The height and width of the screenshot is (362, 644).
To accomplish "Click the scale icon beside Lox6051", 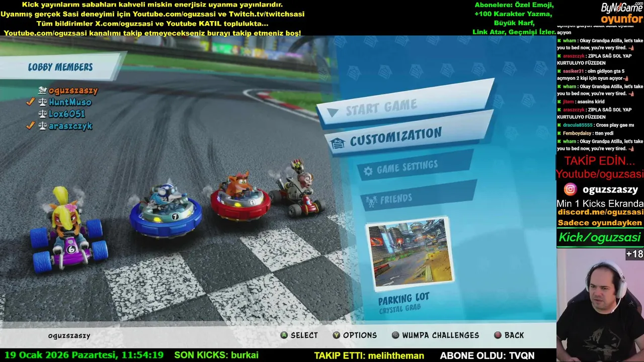I will 43,114.
